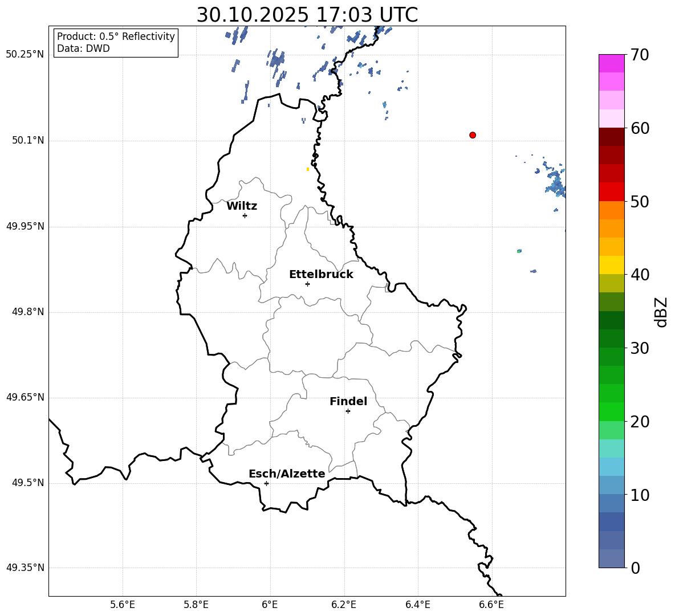Viewport: 675px width, 616px height.
Task: Click the 5.8°E longitude label
Action: tap(196, 605)
